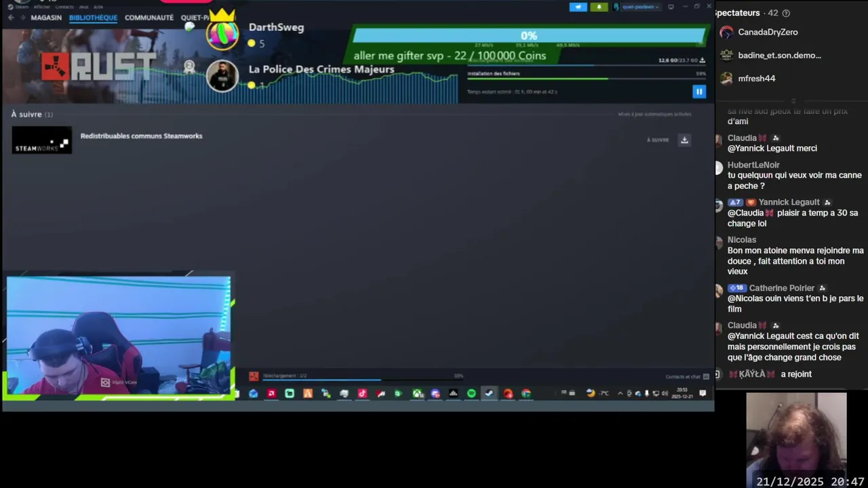
Task: Click the 'À suivre' queue header
Action: tap(32, 115)
